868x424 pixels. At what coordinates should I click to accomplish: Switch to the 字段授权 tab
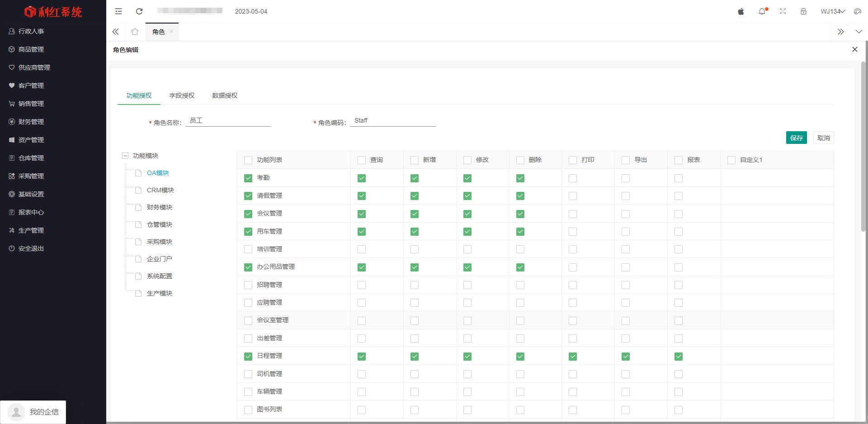(181, 95)
